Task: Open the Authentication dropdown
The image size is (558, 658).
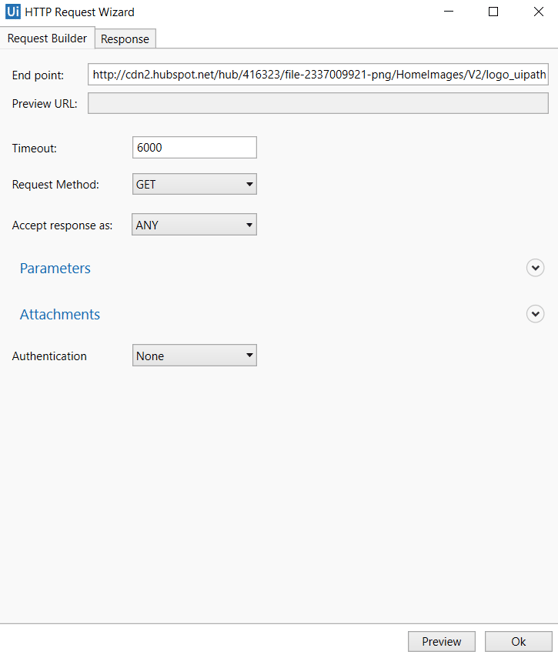Action: (x=194, y=355)
